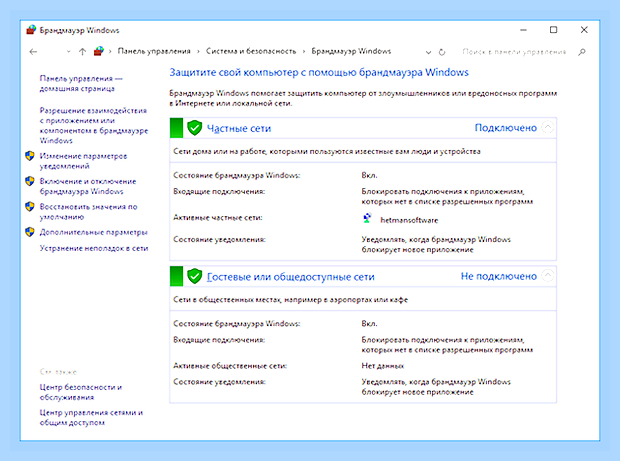Click the page heading Защитите свой компьютер
The width and height of the screenshot is (620, 461).
point(319,72)
